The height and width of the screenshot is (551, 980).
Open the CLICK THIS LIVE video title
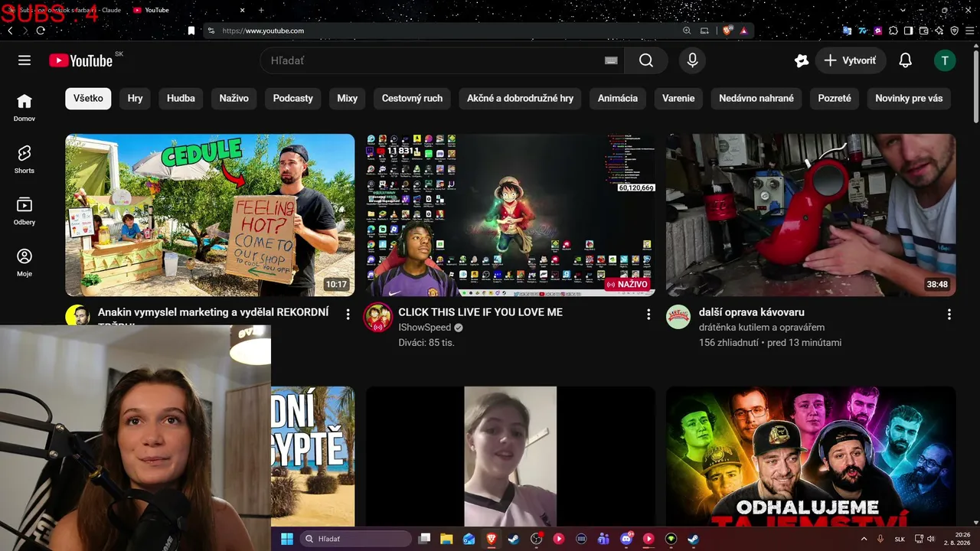[x=480, y=312]
